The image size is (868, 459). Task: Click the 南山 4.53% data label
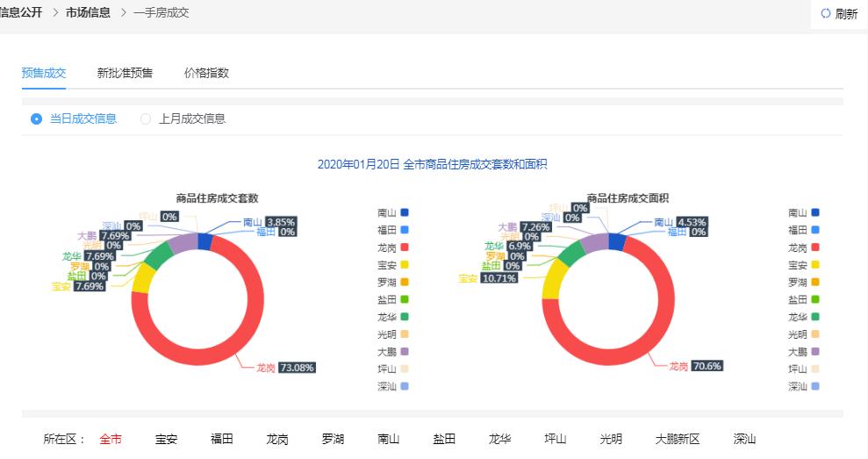pos(680,222)
